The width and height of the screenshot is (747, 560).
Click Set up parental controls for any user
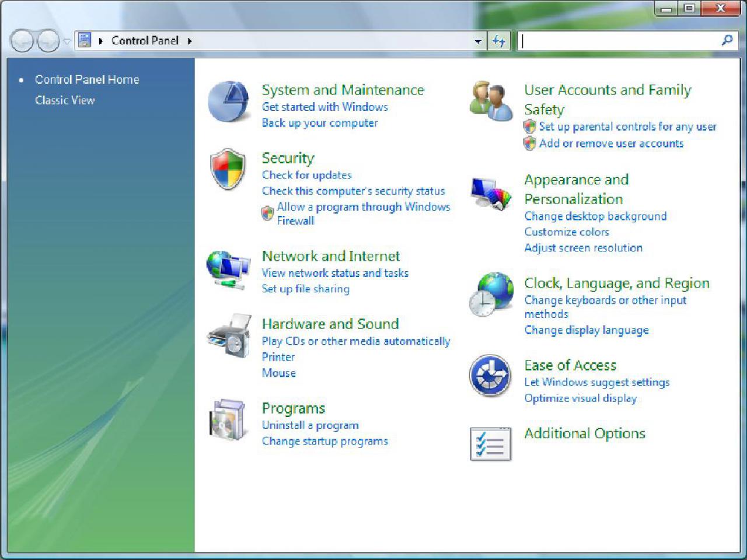pyautogui.click(x=628, y=127)
